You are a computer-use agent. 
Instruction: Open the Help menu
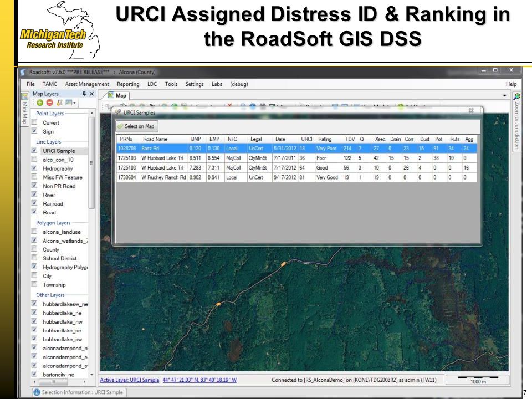pos(511,84)
